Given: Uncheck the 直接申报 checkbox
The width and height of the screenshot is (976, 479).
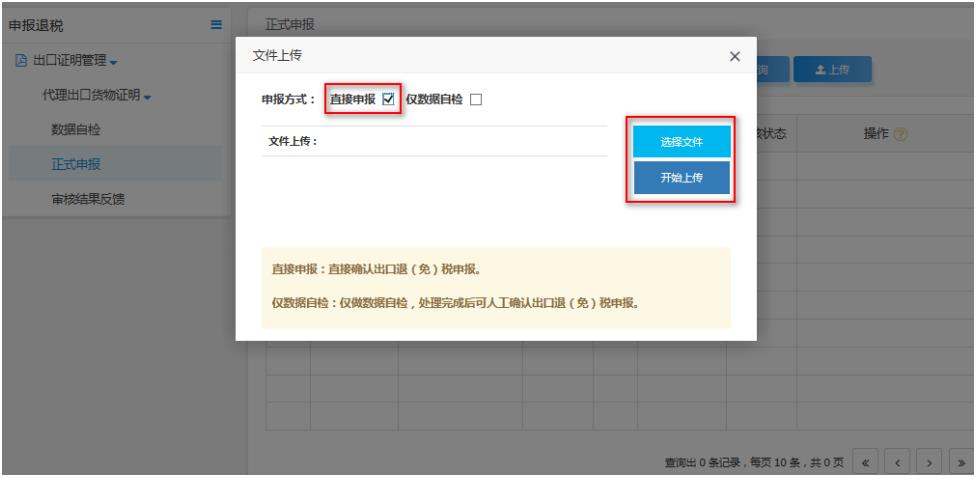Looking at the screenshot, I should [389, 99].
